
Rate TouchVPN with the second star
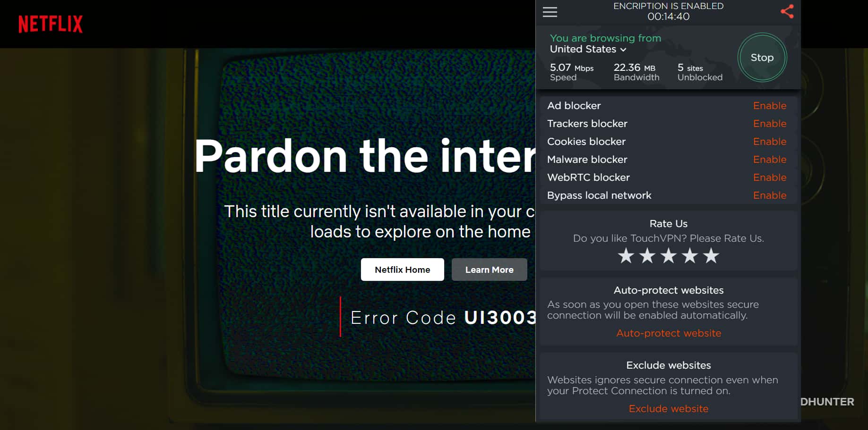(x=647, y=256)
